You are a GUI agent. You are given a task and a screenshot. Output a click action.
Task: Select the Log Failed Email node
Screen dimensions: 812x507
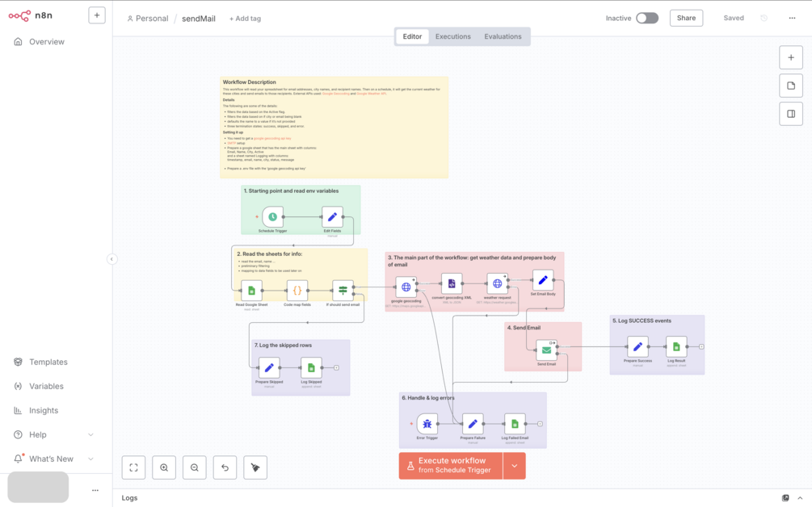point(515,424)
